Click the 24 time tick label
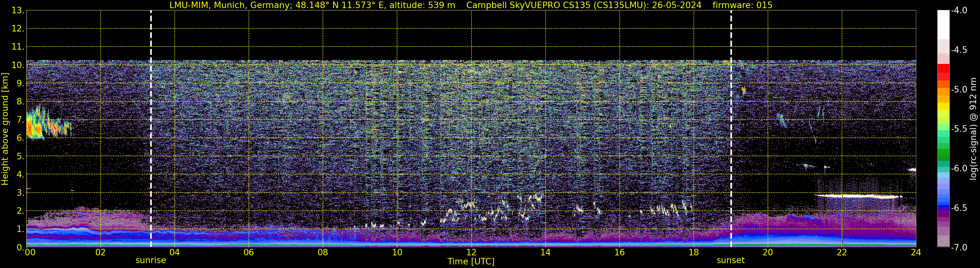980x268 pixels. coord(916,252)
